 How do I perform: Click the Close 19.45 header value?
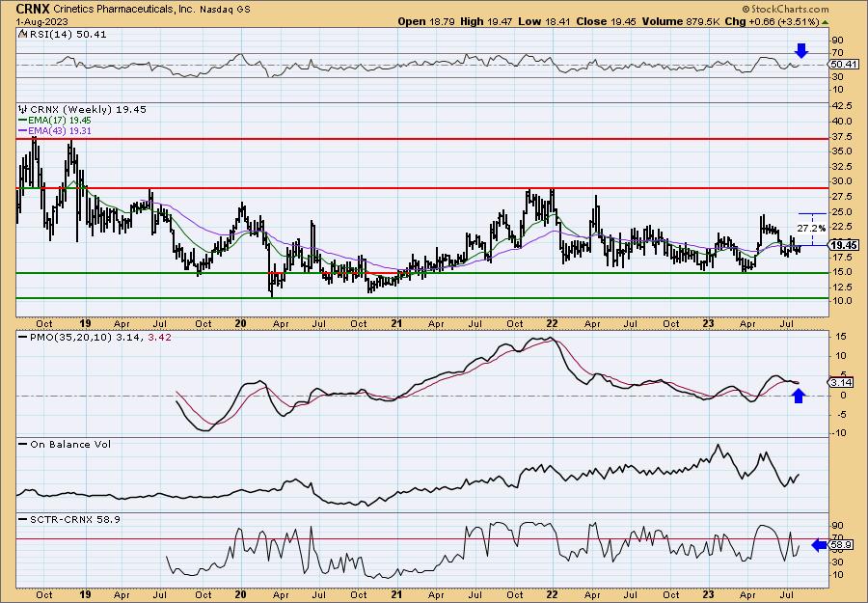[x=607, y=21]
